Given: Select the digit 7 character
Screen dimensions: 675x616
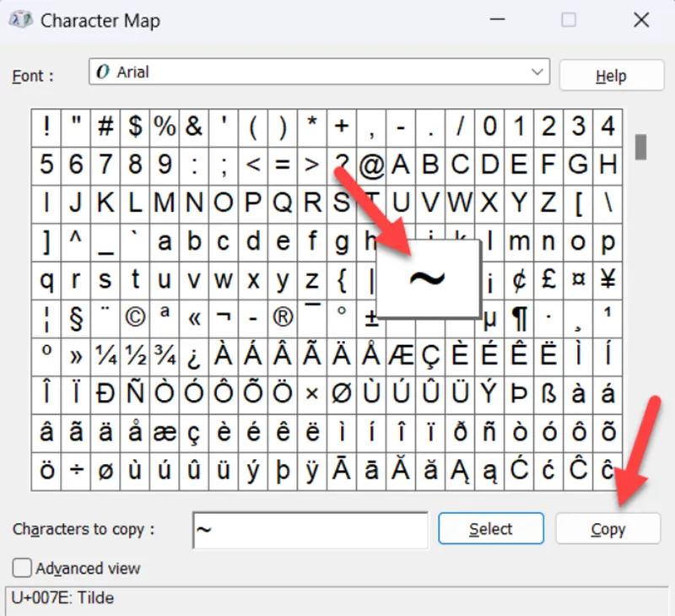Looking at the screenshot, I should pyautogui.click(x=105, y=166).
